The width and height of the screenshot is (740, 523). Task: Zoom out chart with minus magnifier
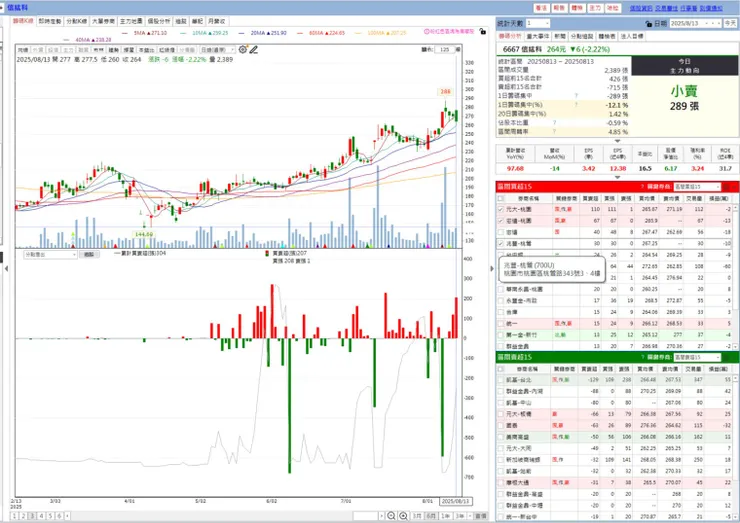click(x=391, y=516)
